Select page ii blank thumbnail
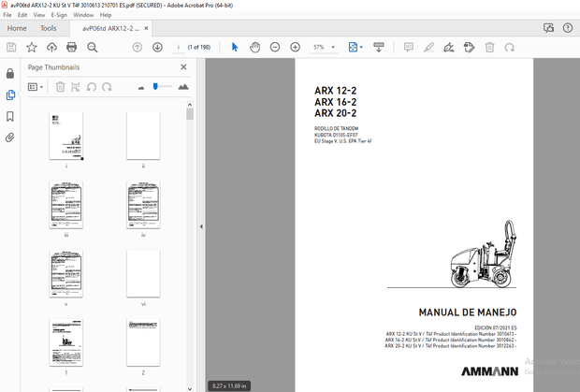The height and width of the screenshot is (392, 580). pyautogui.click(x=143, y=136)
